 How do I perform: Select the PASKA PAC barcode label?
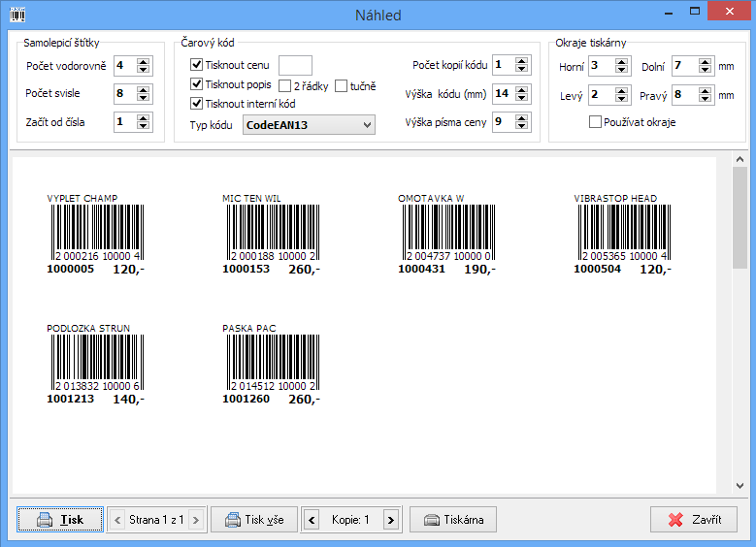271,365
